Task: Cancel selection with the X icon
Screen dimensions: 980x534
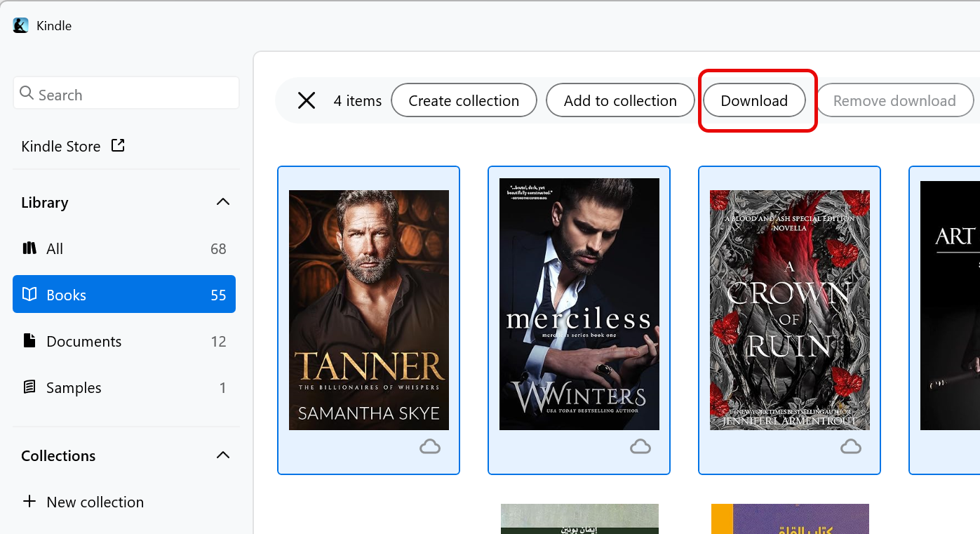Action: pos(307,100)
